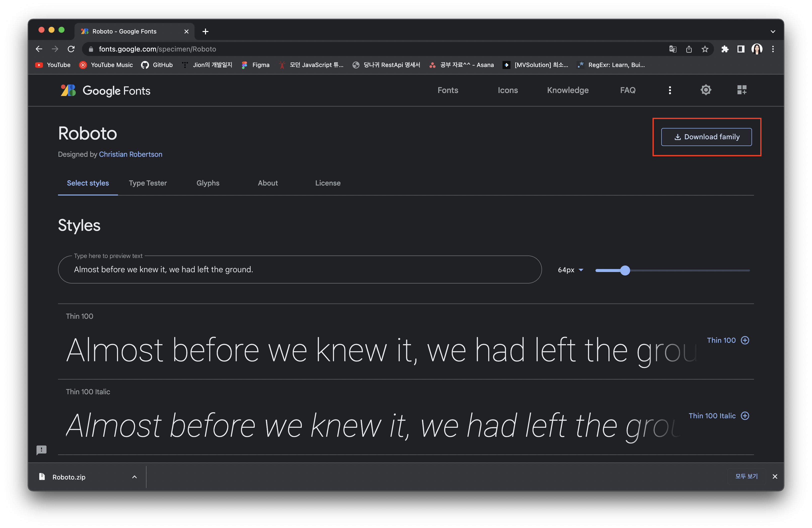This screenshot has width=812, height=528.
Task: Open the Google Fonts three-dot menu
Action: click(670, 90)
